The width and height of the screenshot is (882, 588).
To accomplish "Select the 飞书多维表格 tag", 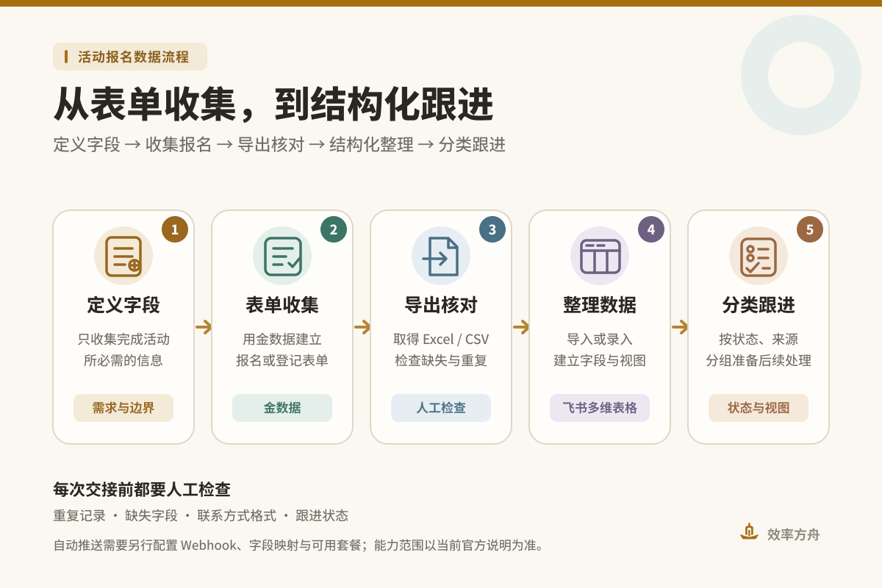I will tap(600, 408).
